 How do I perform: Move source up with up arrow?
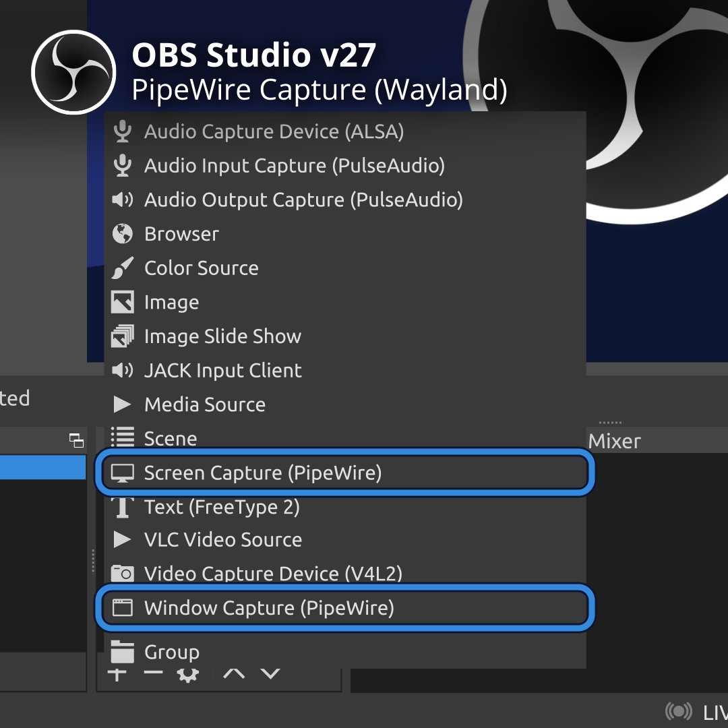pyautogui.click(x=234, y=673)
